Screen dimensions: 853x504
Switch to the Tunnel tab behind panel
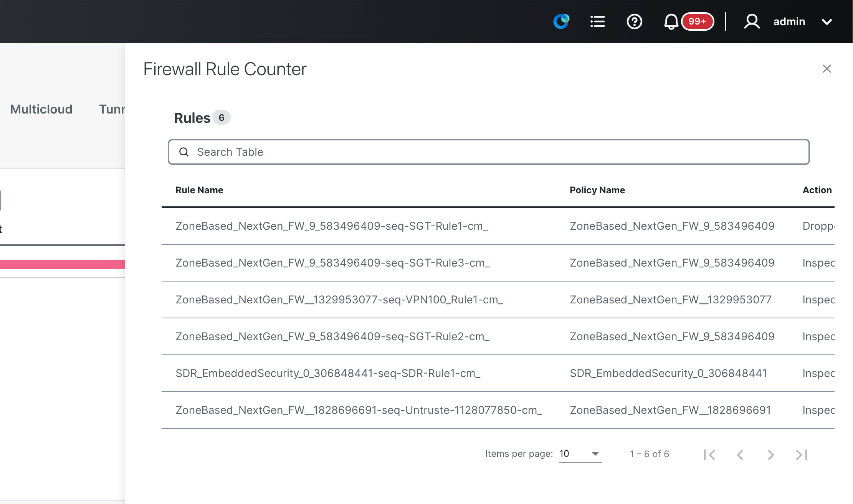point(112,109)
